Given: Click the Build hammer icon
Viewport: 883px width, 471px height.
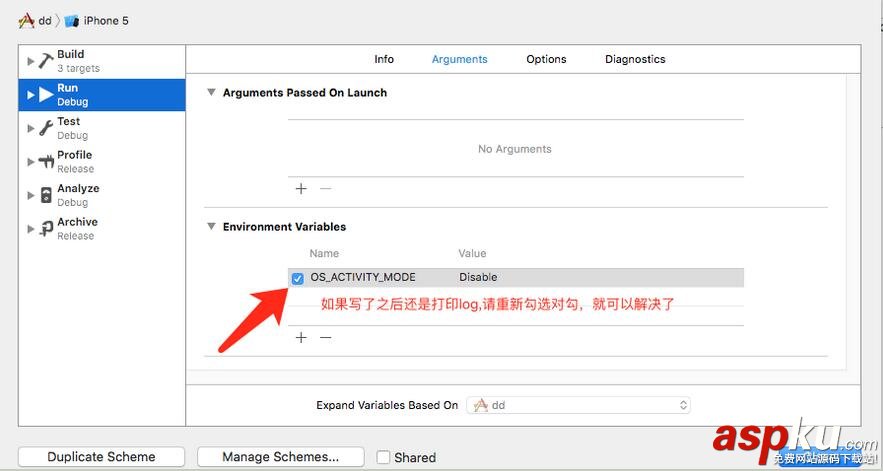Looking at the screenshot, I should click(46, 61).
